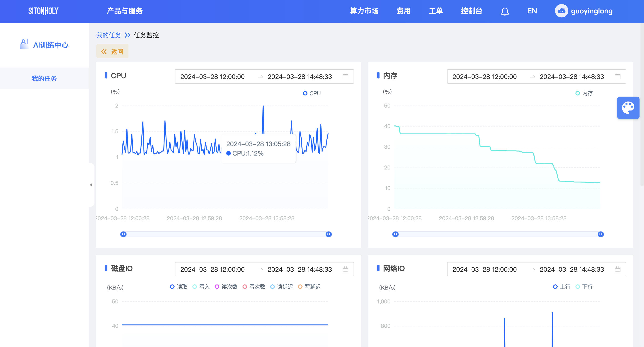Screen dimensions: 644x347
Task: Open the 工单 menu
Action: [436, 11]
